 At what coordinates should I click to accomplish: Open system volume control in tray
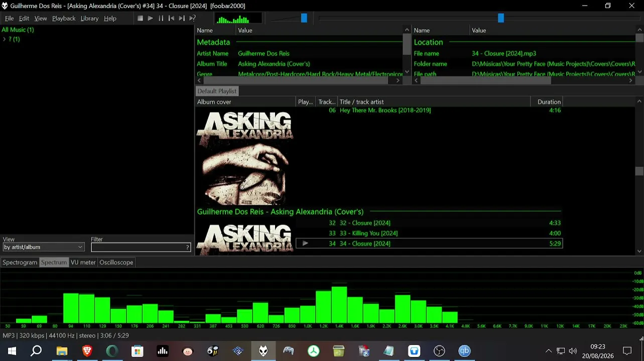click(573, 351)
